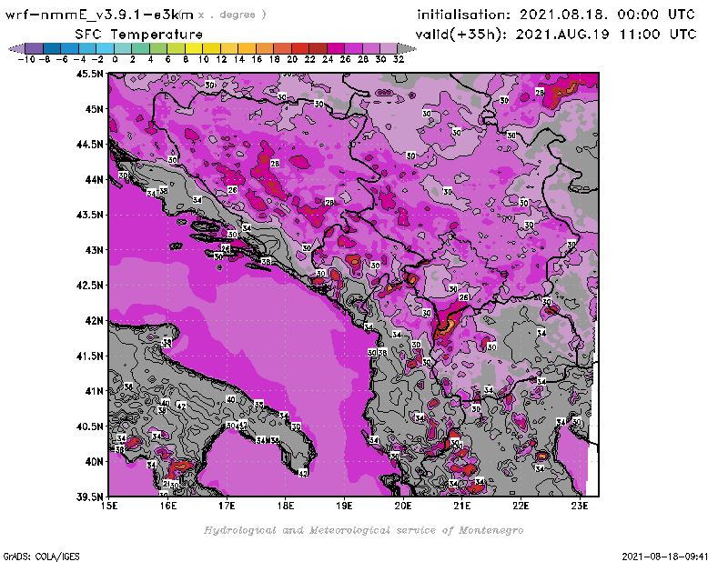Click the 43.5N latitude label
The height and width of the screenshot is (562, 728).
pyautogui.click(x=89, y=215)
